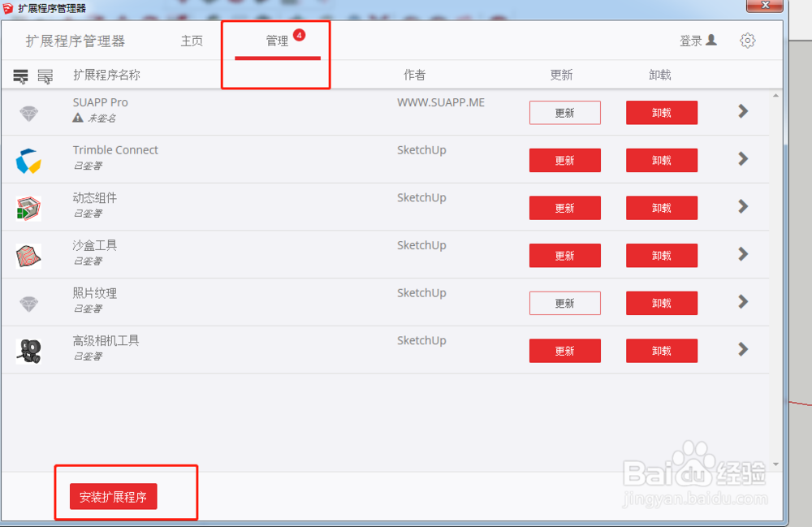Viewport: 812px width, 527px height.
Task: Click the scrollbar down arrow
Action: [775, 464]
